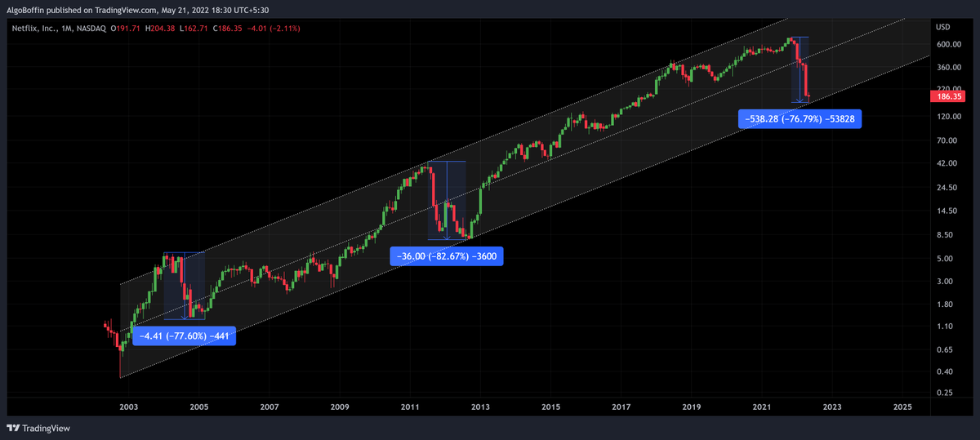This screenshot has width=980, height=440.
Task: Click the 2025 label on time axis
Action: coord(902,406)
